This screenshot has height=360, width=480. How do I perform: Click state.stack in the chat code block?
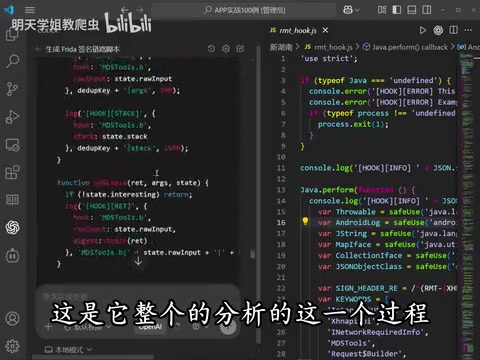pos(125,137)
